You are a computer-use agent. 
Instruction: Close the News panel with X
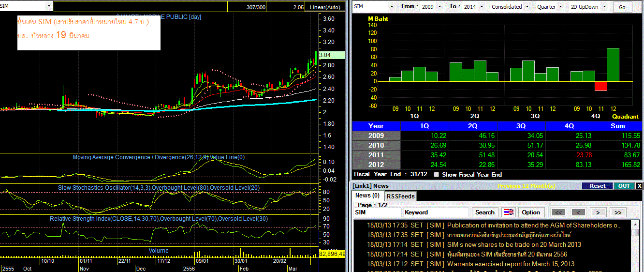639,186
